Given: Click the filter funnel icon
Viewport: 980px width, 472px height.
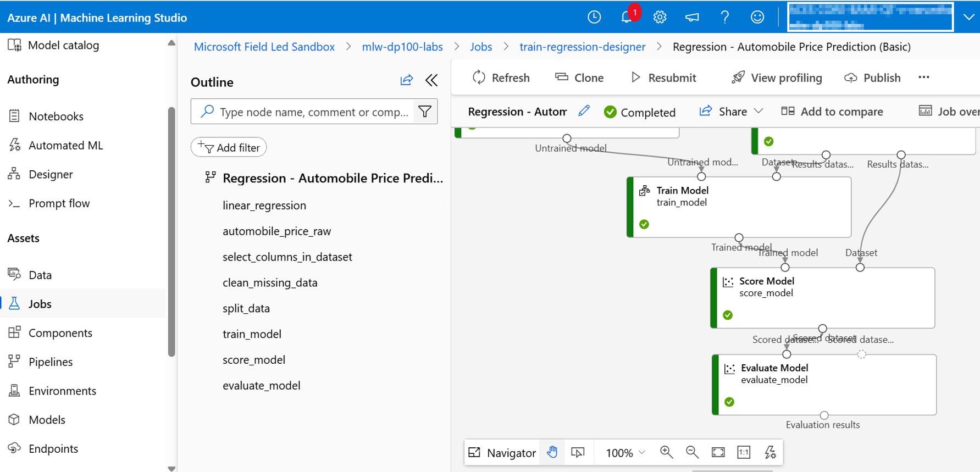Looking at the screenshot, I should pos(425,112).
